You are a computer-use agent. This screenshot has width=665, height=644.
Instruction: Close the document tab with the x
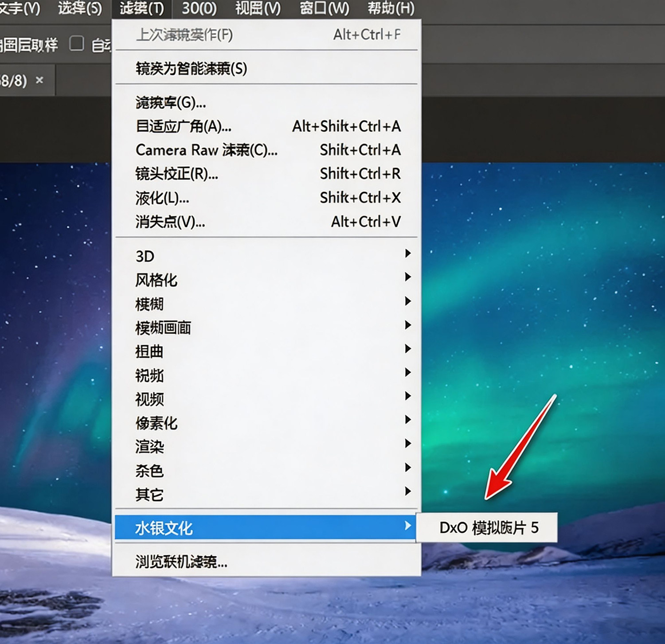click(x=39, y=80)
